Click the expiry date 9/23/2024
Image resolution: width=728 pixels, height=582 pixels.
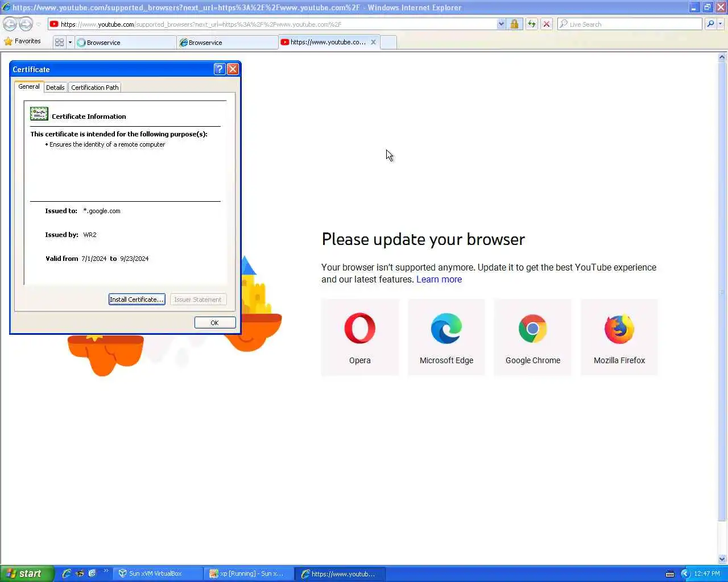pyautogui.click(x=134, y=259)
